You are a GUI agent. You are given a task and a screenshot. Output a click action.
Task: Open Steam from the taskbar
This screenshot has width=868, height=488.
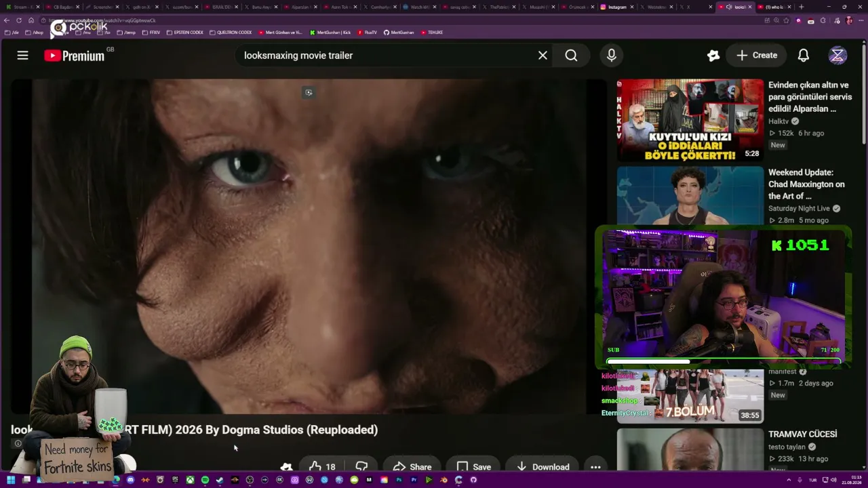point(220,480)
